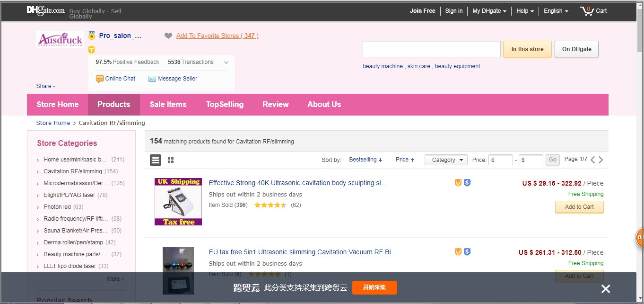Click the orange 开始采集 button

[374, 287]
